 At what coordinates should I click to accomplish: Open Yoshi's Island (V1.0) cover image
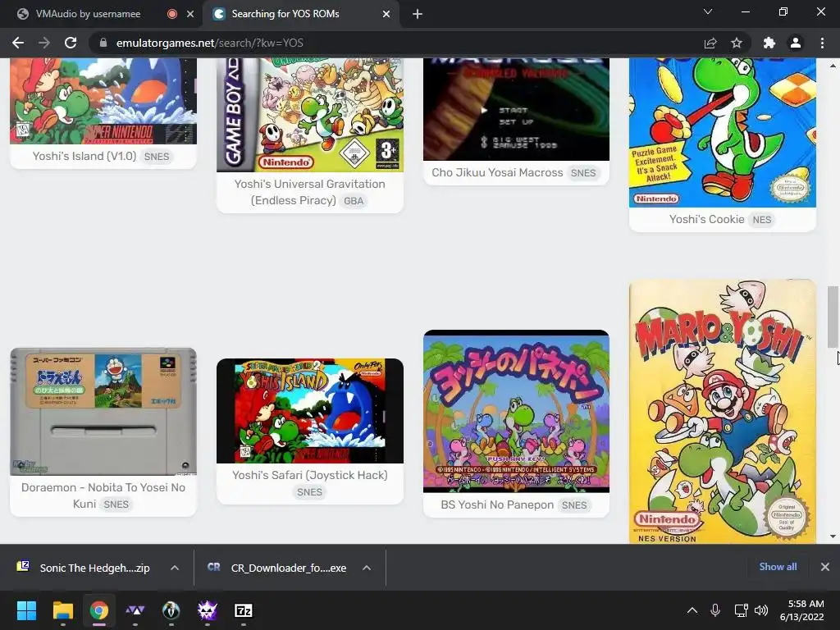click(103, 101)
